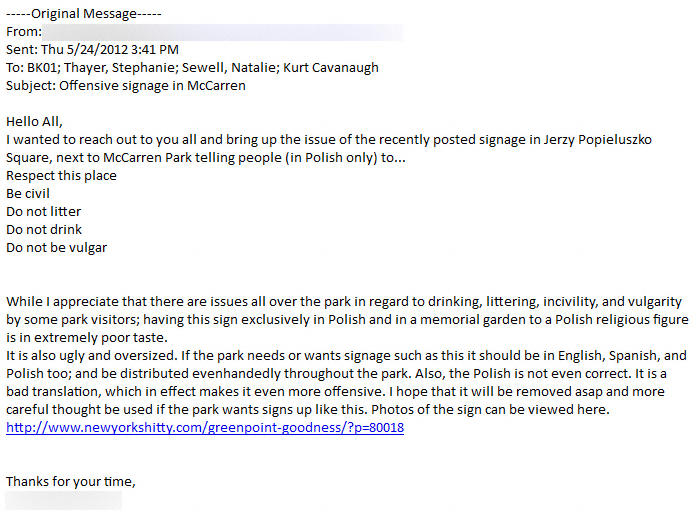The height and width of the screenshot is (522, 694).
Task: Click the "Original Message" header line
Action: point(84,14)
